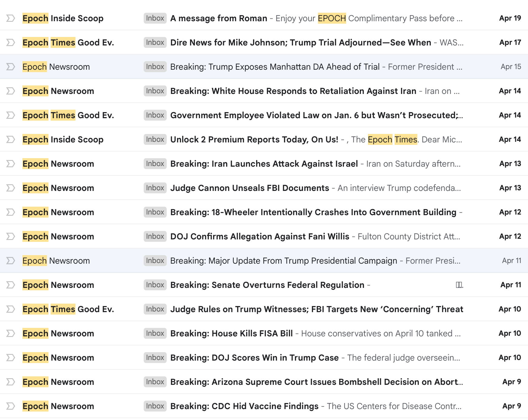The height and width of the screenshot is (420, 528).
Task: Open 'Breaking: DOJ Scores Win in Trump Case'
Action: click(255, 358)
